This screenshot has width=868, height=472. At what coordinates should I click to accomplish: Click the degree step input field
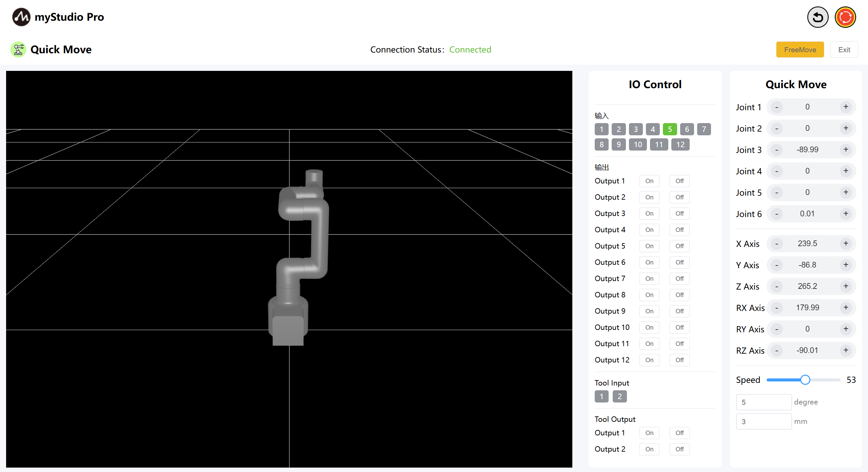point(764,402)
